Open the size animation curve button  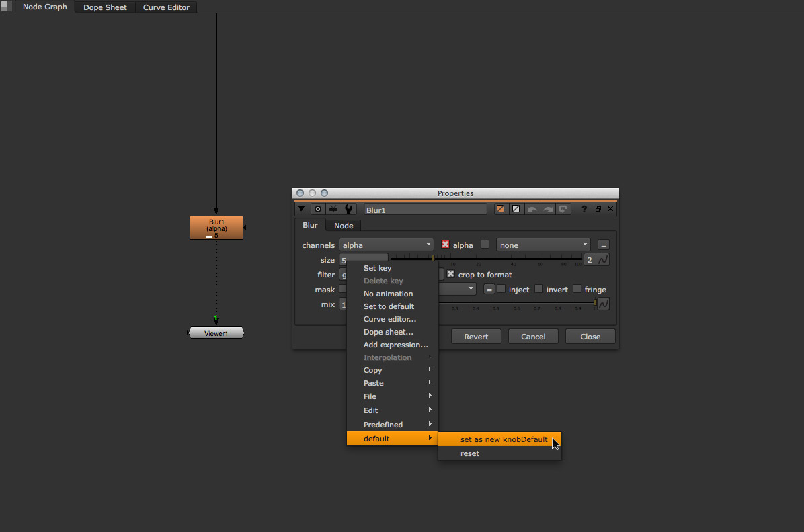tap(603, 260)
